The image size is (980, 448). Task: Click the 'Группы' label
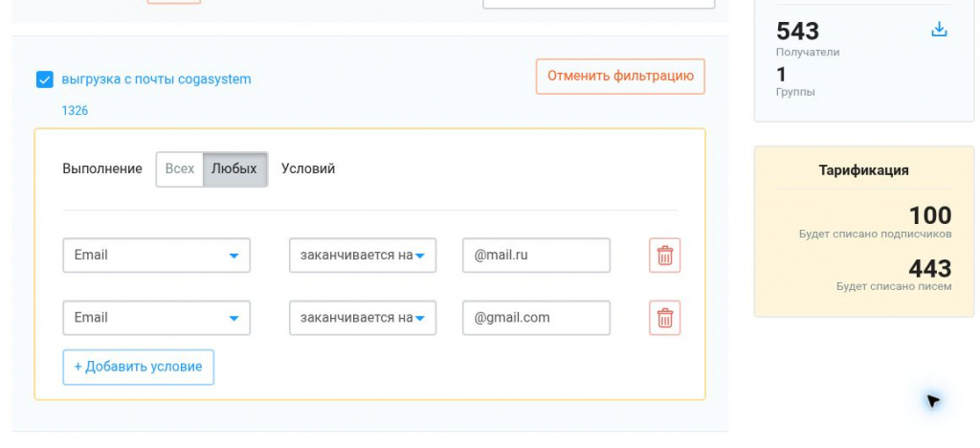coord(795,92)
